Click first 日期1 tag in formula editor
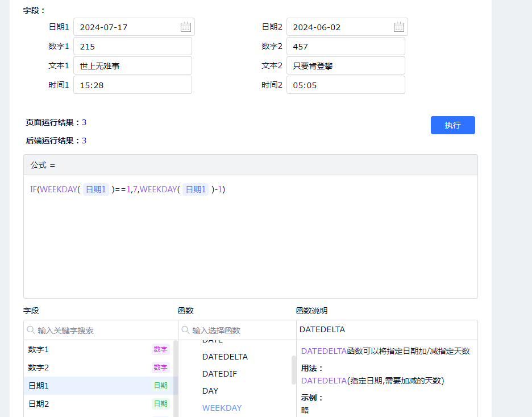532x417 pixels. (96, 189)
